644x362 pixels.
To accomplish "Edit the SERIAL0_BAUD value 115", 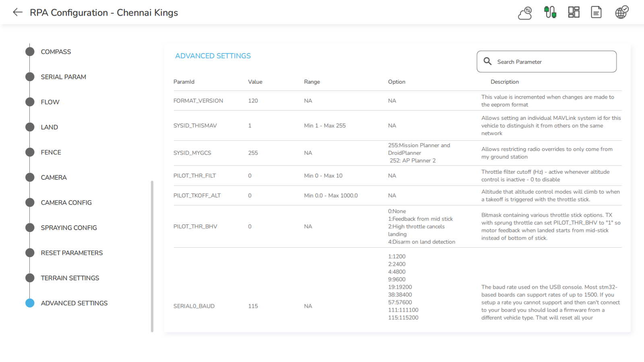I will pyautogui.click(x=253, y=306).
